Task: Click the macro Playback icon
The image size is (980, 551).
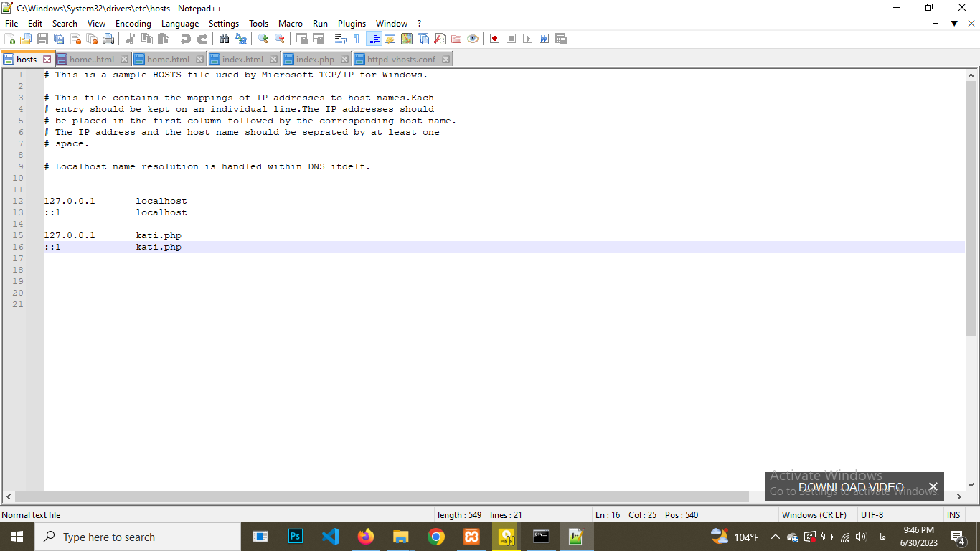Action: 528,39
